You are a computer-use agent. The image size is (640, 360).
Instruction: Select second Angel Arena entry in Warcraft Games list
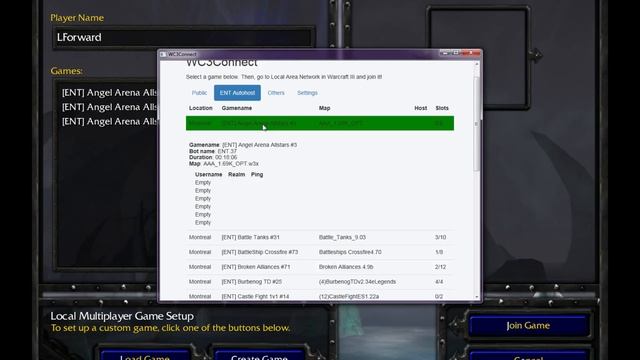pyautogui.click(x=109, y=107)
